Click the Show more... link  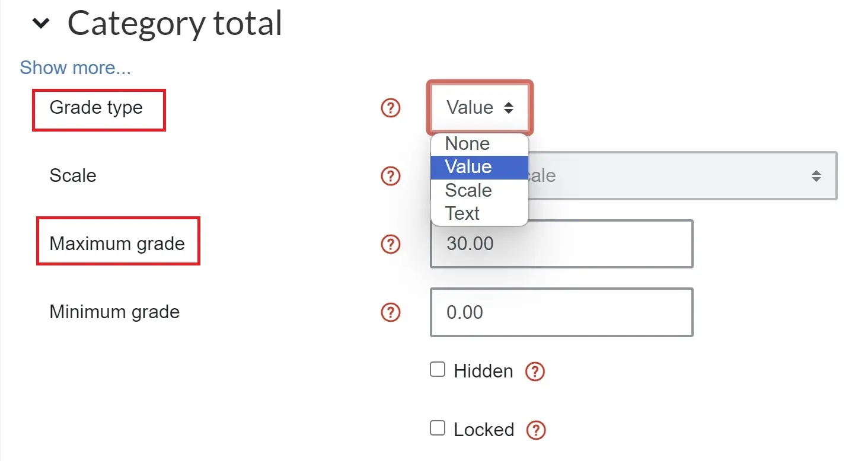(x=75, y=68)
